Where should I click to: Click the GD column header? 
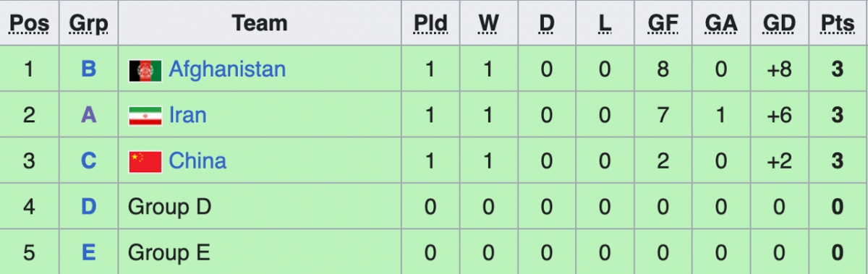coord(779,24)
